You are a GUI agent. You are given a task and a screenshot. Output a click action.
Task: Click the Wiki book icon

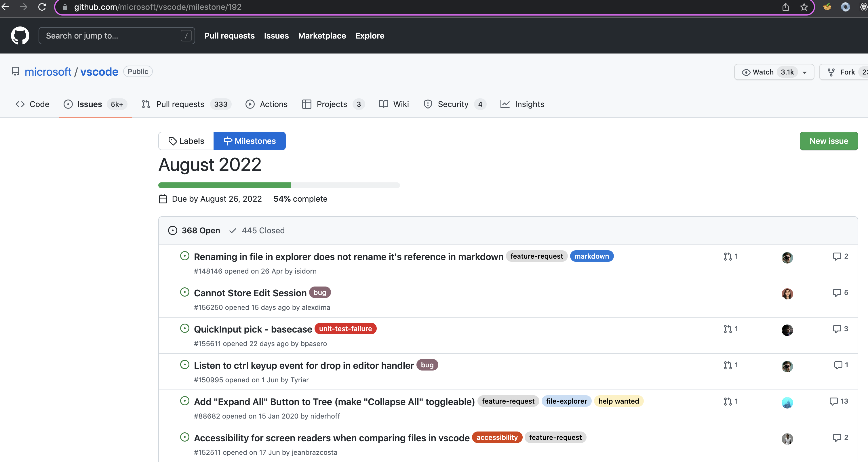383,104
